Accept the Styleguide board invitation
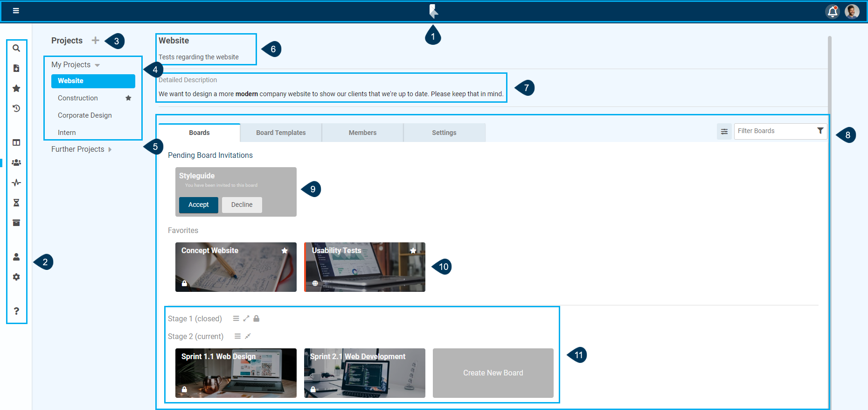The width and height of the screenshot is (868, 410). pyautogui.click(x=198, y=205)
